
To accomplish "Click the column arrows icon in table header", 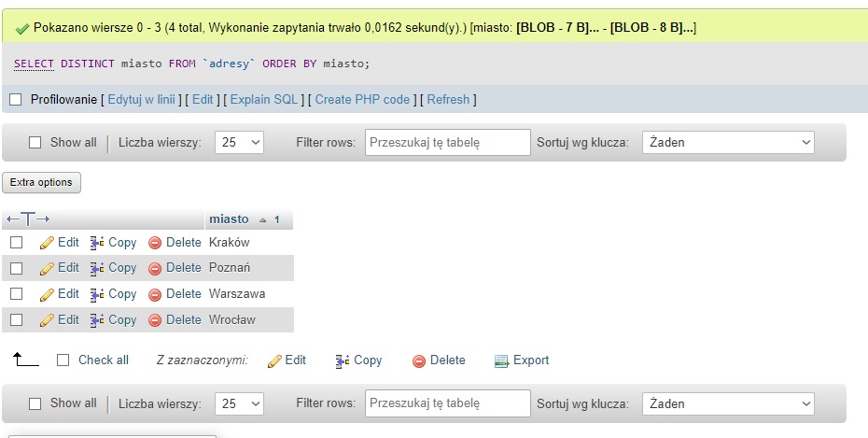I will pos(27,219).
